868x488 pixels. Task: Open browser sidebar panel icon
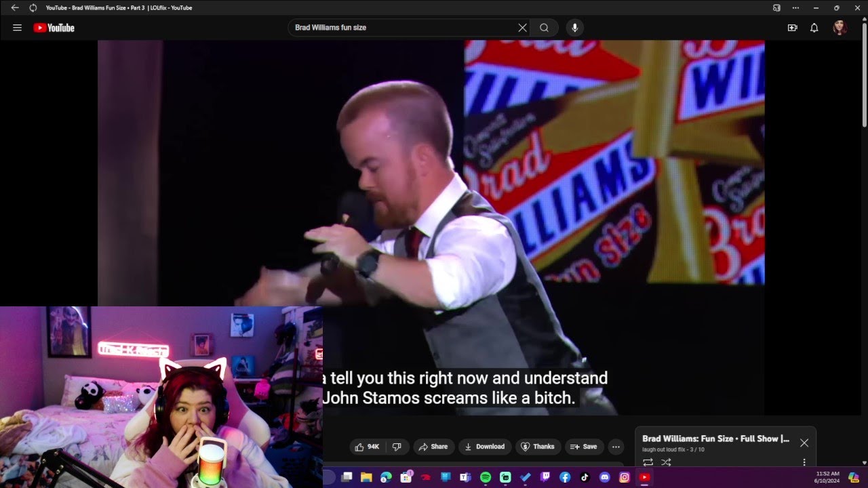click(x=776, y=8)
